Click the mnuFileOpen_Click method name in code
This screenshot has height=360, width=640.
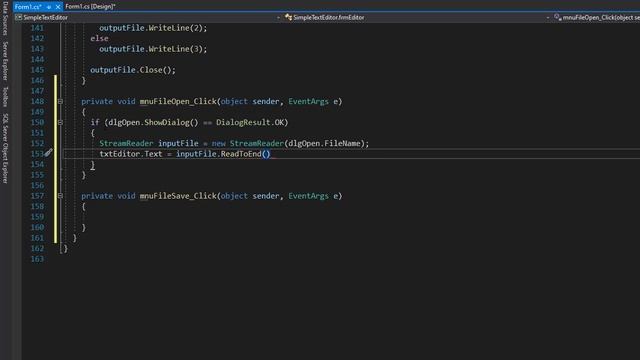click(x=178, y=101)
